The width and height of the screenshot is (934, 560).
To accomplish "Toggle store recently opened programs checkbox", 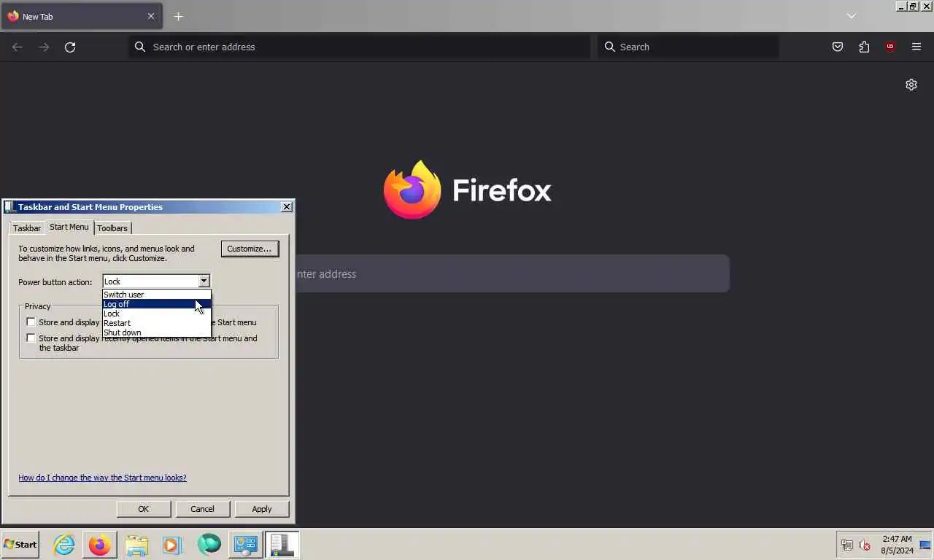I will coord(31,322).
